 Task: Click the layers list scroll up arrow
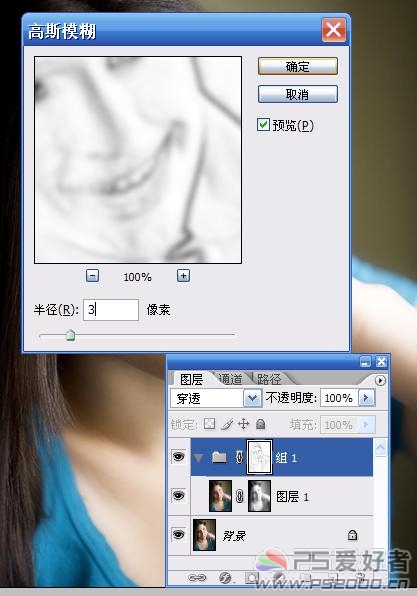pyautogui.click(x=381, y=448)
